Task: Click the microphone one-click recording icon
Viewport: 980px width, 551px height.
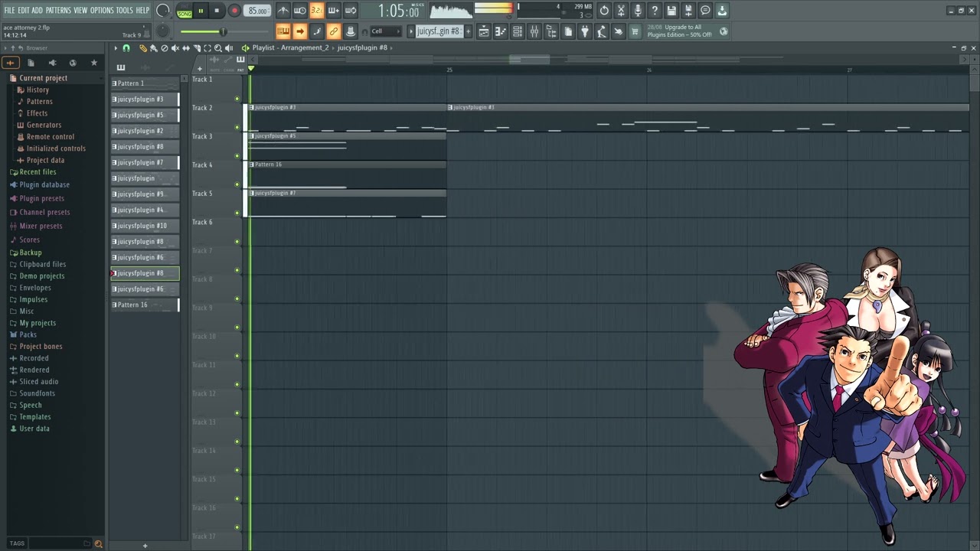Action: pyautogui.click(x=638, y=11)
